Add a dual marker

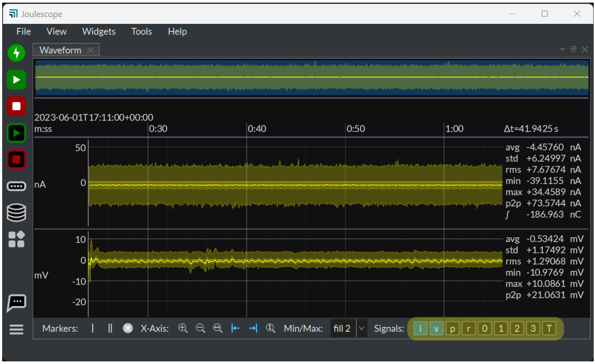110,328
